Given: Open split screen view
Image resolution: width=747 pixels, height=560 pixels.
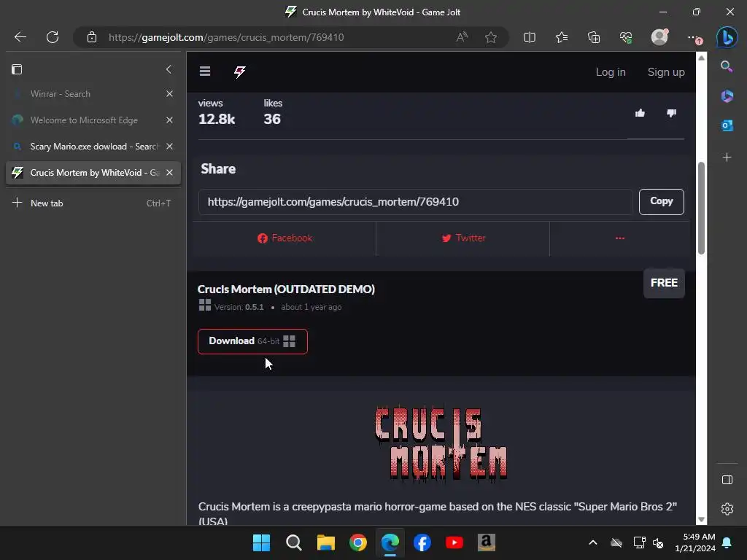Looking at the screenshot, I should (530, 37).
